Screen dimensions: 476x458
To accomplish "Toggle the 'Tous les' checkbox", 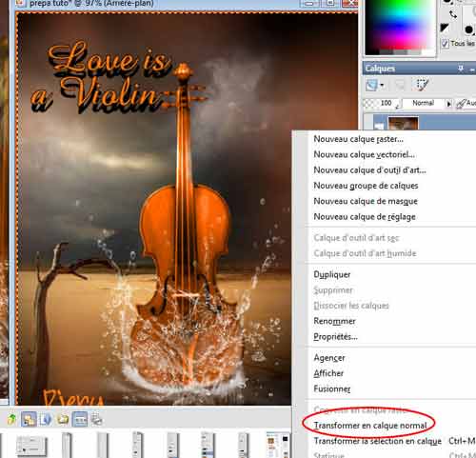I will (x=446, y=44).
